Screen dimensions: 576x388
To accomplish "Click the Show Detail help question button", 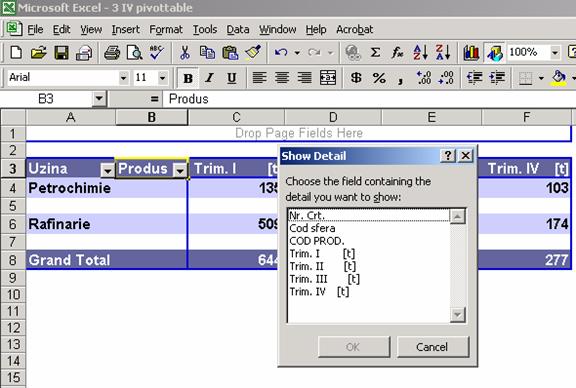I will pyautogui.click(x=448, y=156).
